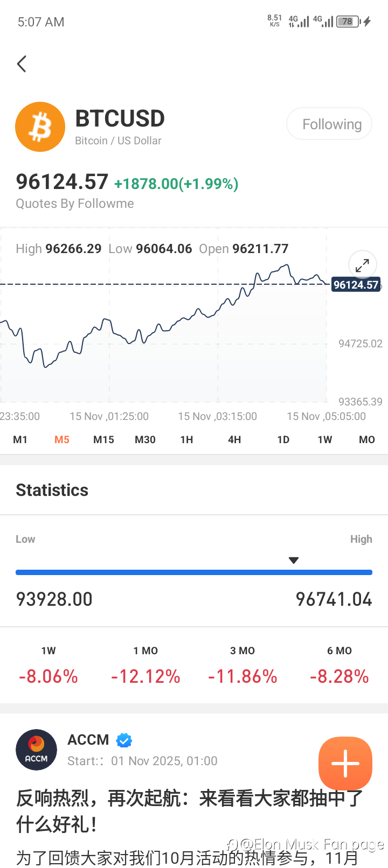The height and width of the screenshot is (868, 388).
Task: Choose the 4H timeframe
Action: (x=234, y=440)
